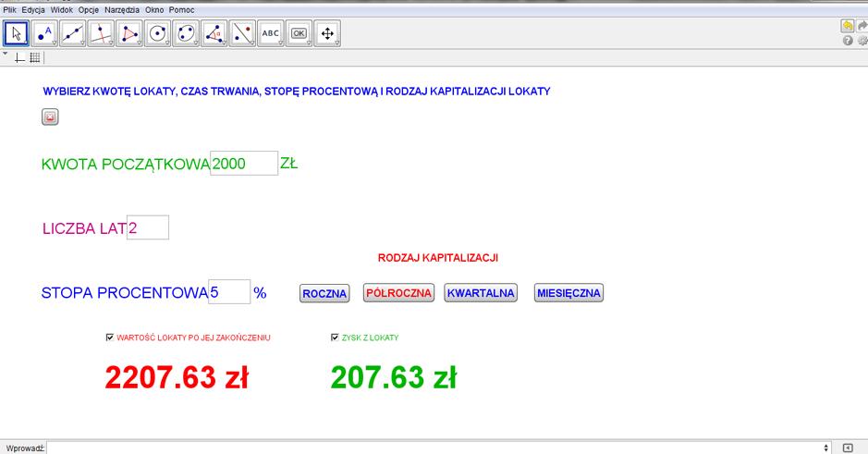Click the 'STOPA PROCENTOWA' label

(x=125, y=293)
